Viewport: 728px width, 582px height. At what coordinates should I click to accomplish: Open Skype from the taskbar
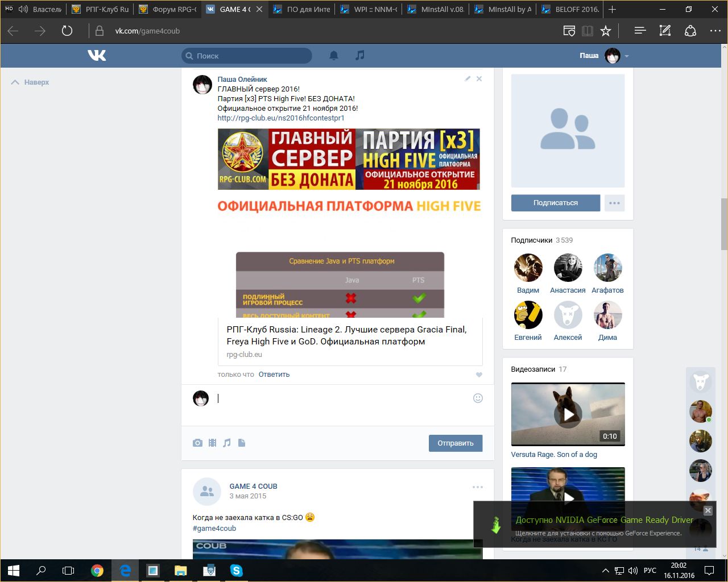[236, 571]
